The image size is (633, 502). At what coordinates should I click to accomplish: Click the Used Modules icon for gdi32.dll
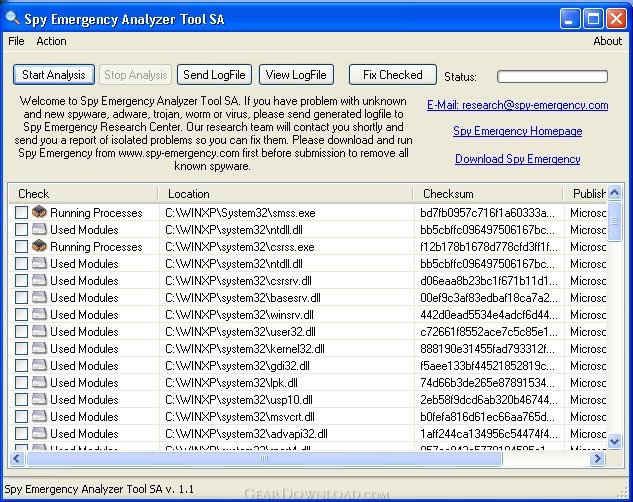pos(39,364)
